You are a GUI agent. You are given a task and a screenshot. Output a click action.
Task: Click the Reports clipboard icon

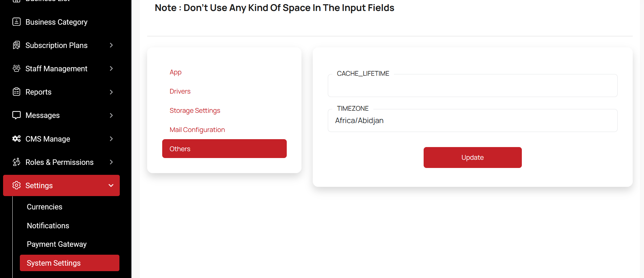(x=16, y=92)
